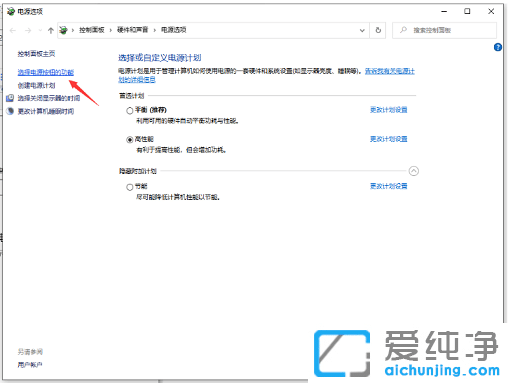Collapse the 隐藏附加计划 section

[414, 171]
